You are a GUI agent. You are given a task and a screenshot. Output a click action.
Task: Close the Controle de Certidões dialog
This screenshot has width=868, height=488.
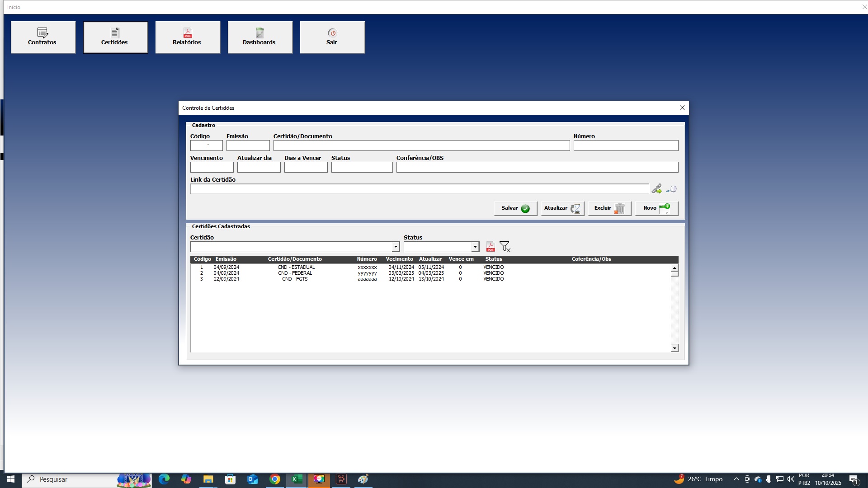682,108
